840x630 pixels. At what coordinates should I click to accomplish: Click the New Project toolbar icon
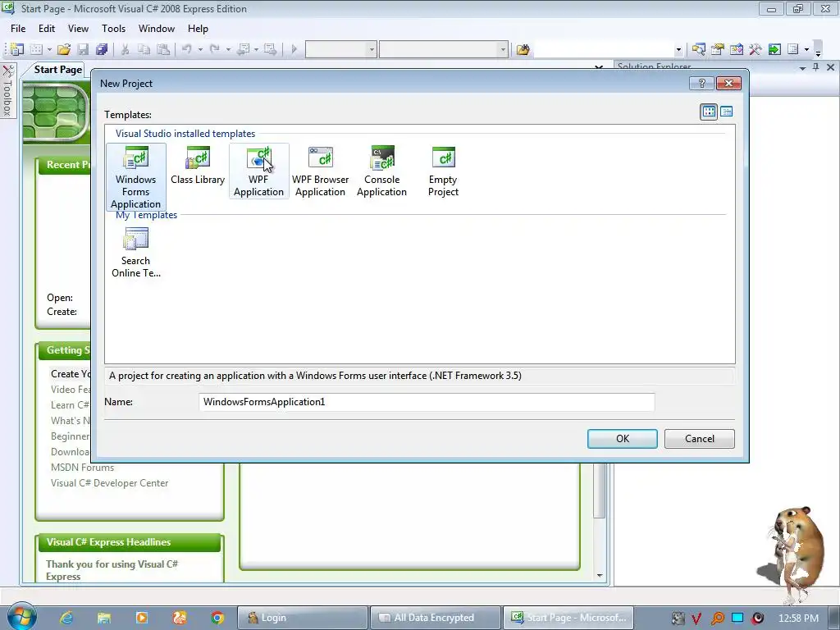[16, 49]
